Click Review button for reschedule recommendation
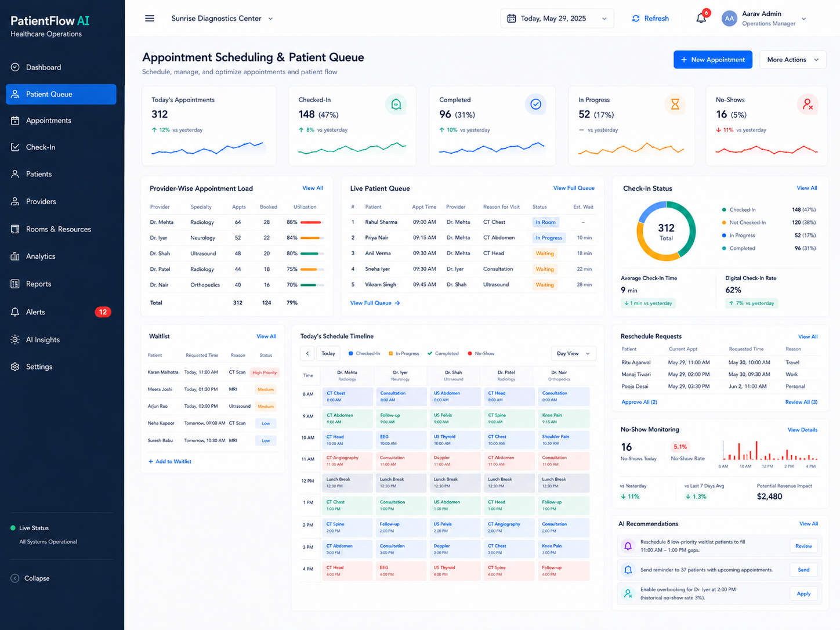Image resolution: width=840 pixels, height=630 pixels. (x=803, y=546)
